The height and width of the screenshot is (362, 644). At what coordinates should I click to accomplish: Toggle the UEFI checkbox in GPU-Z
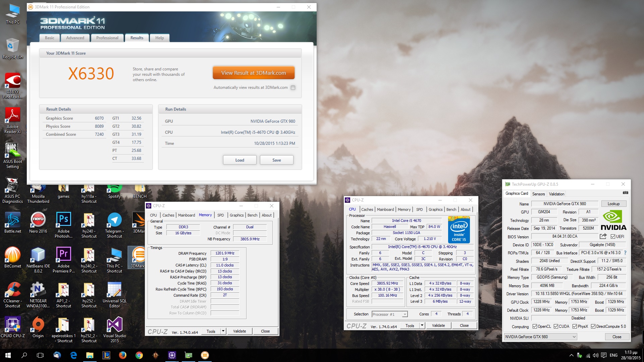tap(613, 236)
